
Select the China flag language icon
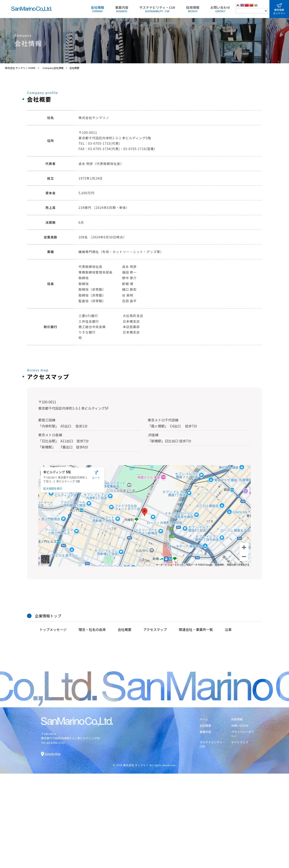pyautogui.click(x=251, y=5)
